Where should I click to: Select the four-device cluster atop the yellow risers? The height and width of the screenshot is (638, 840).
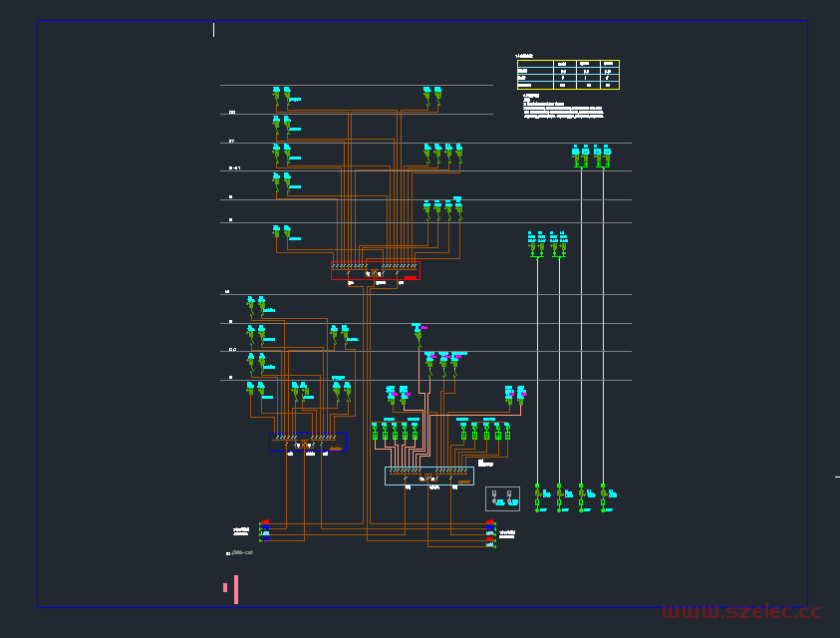(x=592, y=157)
